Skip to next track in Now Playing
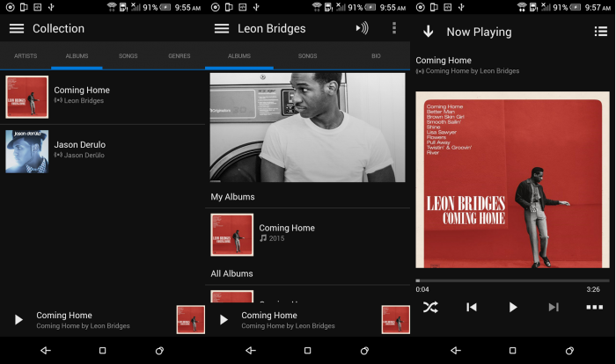 point(554,307)
